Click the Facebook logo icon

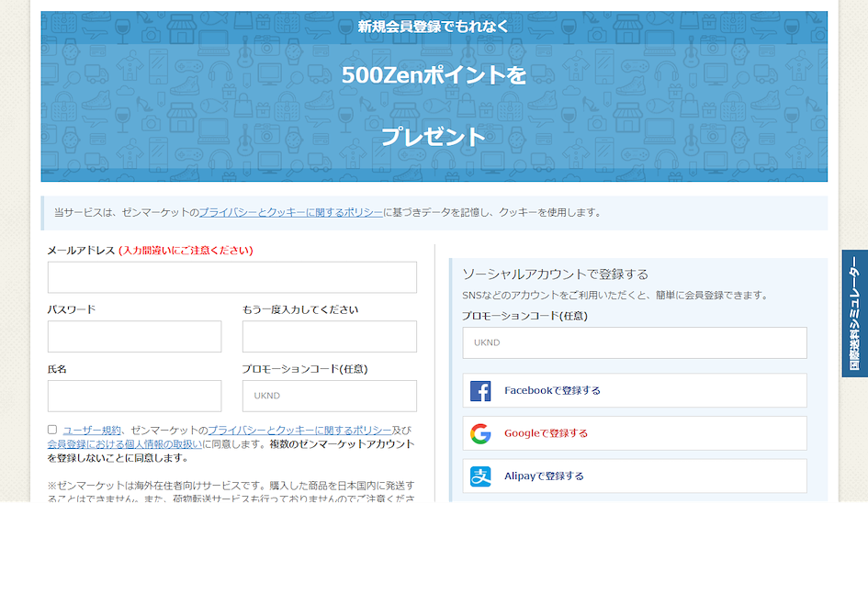coord(480,391)
